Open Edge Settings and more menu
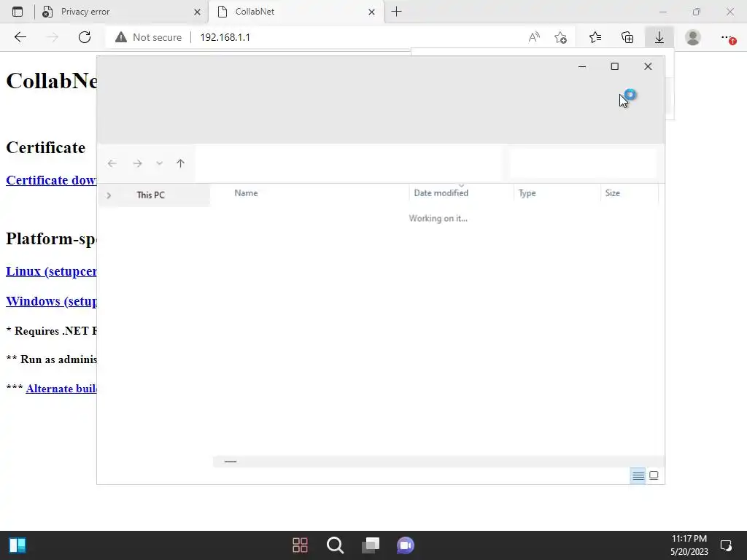747x560 pixels. (727, 37)
